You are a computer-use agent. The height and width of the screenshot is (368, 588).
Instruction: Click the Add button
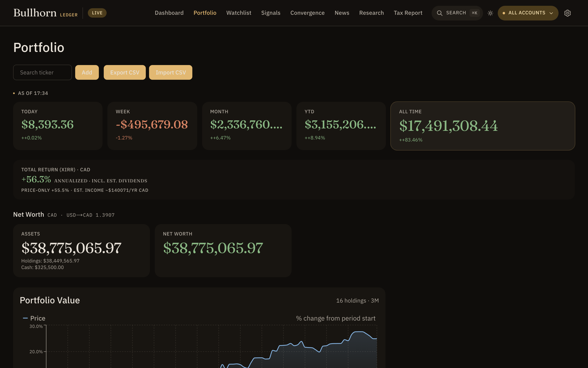[x=87, y=72]
